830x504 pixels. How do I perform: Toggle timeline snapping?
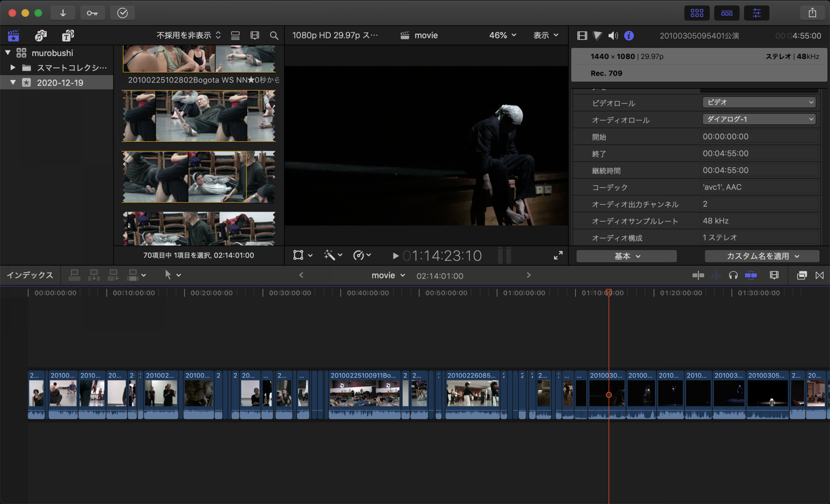tap(751, 275)
